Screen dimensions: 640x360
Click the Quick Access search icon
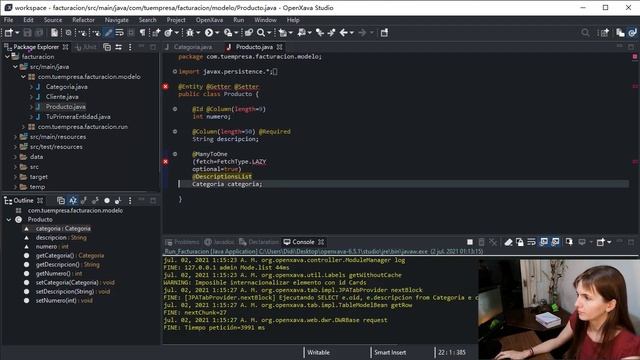(x=585, y=33)
